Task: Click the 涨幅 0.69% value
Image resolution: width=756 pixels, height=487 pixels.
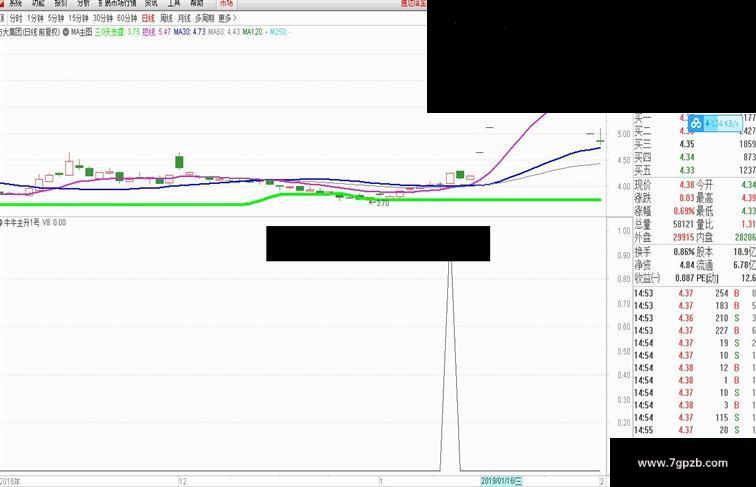Action: pyautogui.click(x=684, y=211)
